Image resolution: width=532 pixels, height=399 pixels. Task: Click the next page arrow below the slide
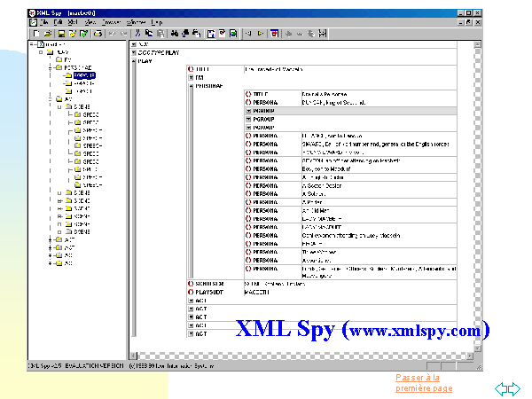pyautogui.click(x=513, y=387)
